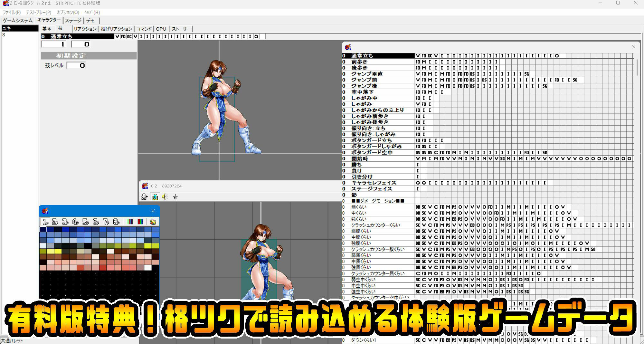Switch to the CPU tab
The height and width of the screenshot is (344, 644).
161,29
